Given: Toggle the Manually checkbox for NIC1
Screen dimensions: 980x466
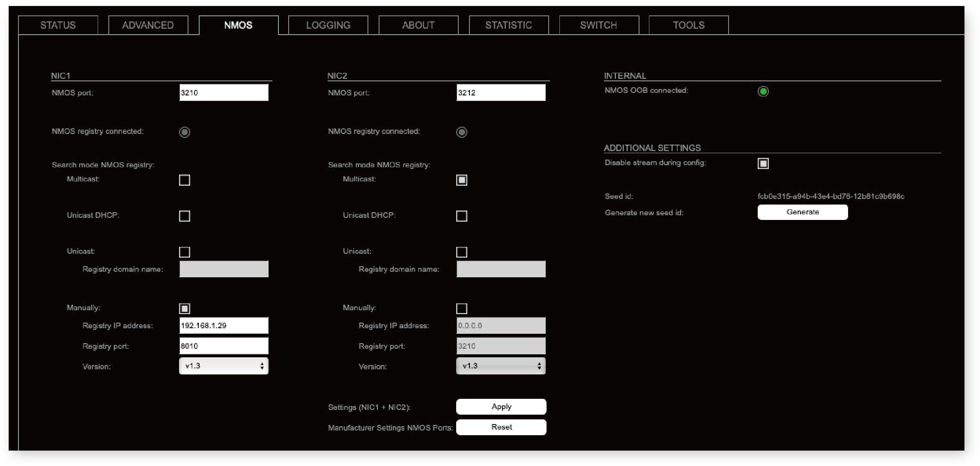Looking at the screenshot, I should 185,309.
